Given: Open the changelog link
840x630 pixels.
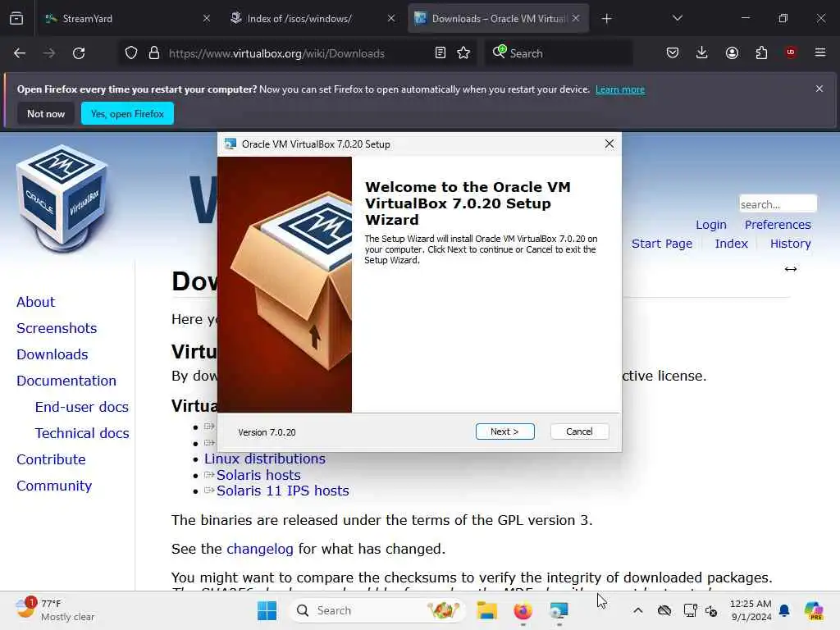Looking at the screenshot, I should [x=260, y=549].
